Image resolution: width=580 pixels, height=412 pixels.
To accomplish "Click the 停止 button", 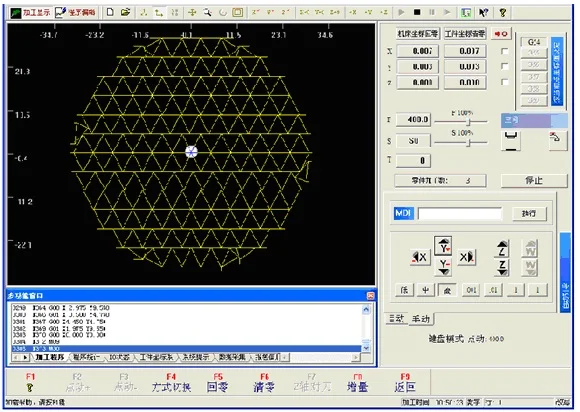I will 534,180.
